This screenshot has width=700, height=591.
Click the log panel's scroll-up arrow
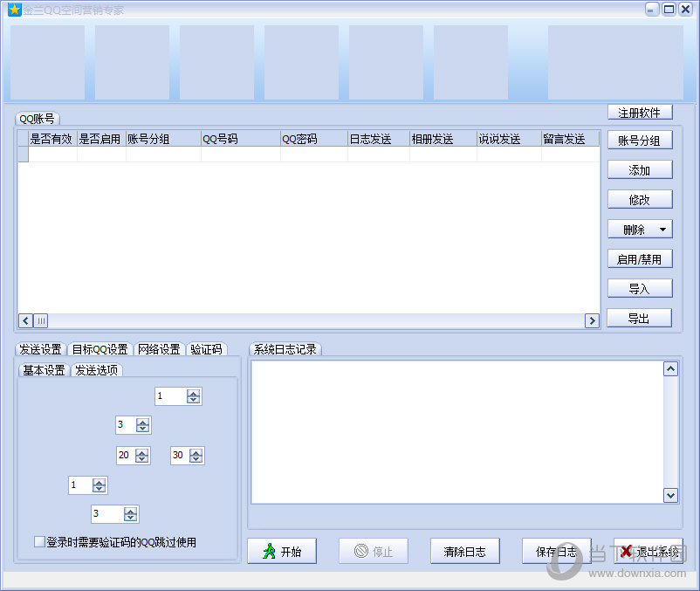670,368
